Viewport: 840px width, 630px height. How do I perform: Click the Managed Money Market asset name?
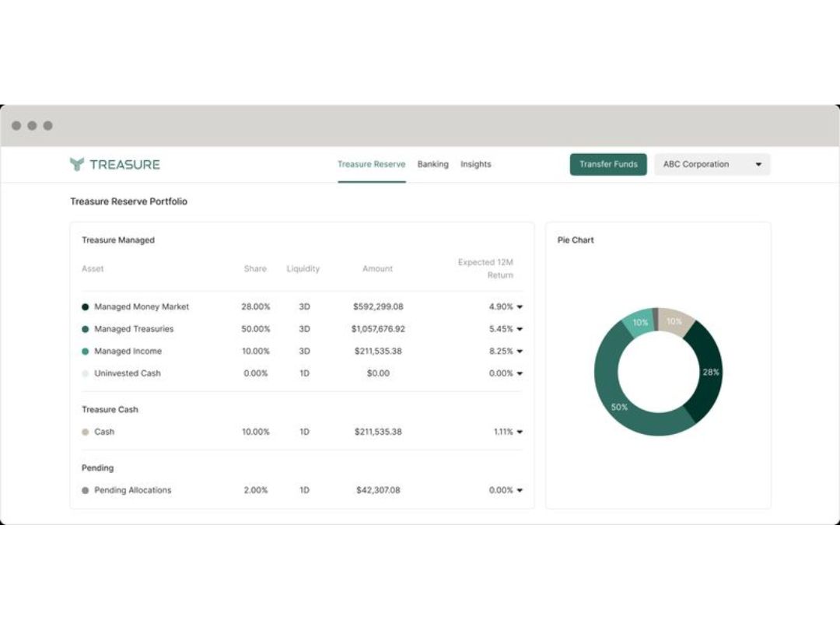click(142, 307)
